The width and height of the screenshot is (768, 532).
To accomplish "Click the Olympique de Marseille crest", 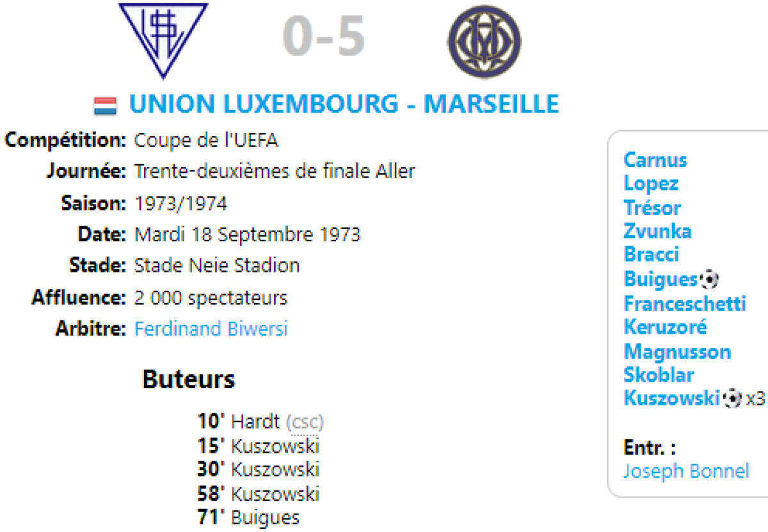I will [x=484, y=42].
